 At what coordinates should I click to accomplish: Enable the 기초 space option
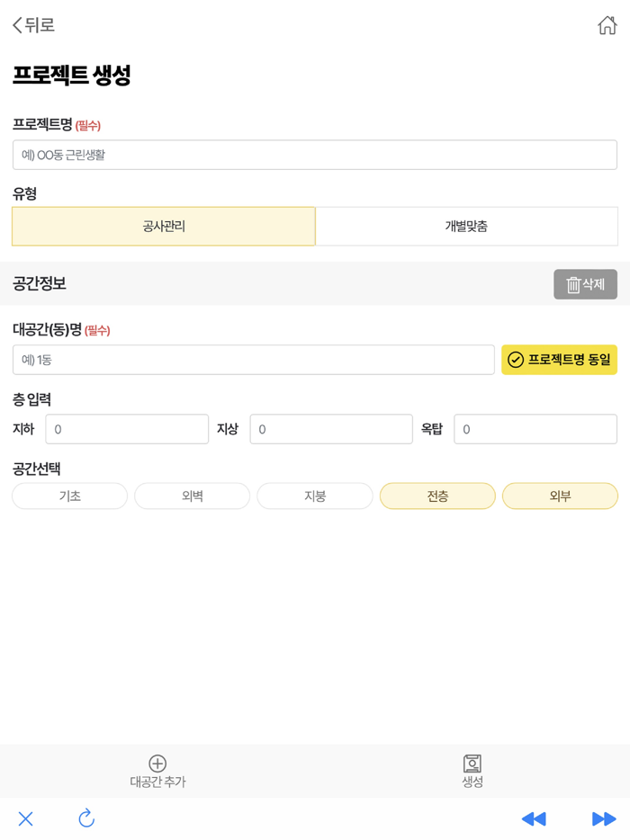(x=69, y=496)
